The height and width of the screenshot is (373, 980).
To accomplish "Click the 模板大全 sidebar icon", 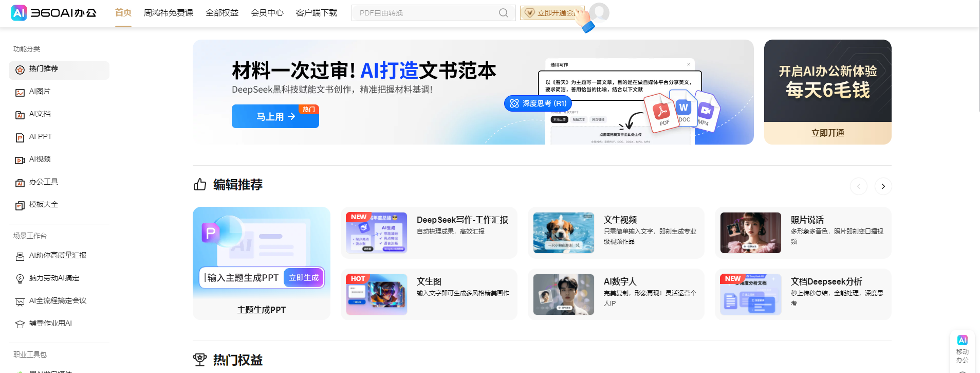I will (x=20, y=206).
